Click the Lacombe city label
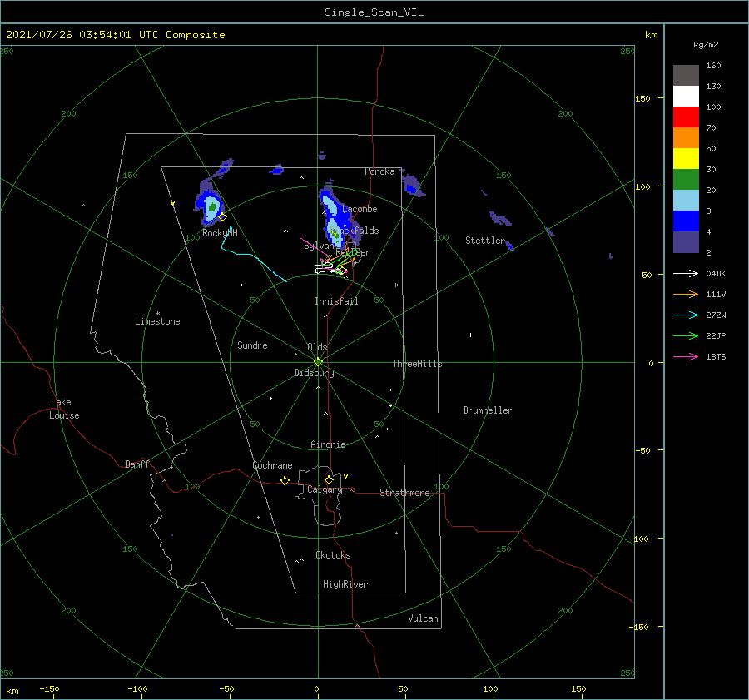This screenshot has width=749, height=700. click(360, 209)
